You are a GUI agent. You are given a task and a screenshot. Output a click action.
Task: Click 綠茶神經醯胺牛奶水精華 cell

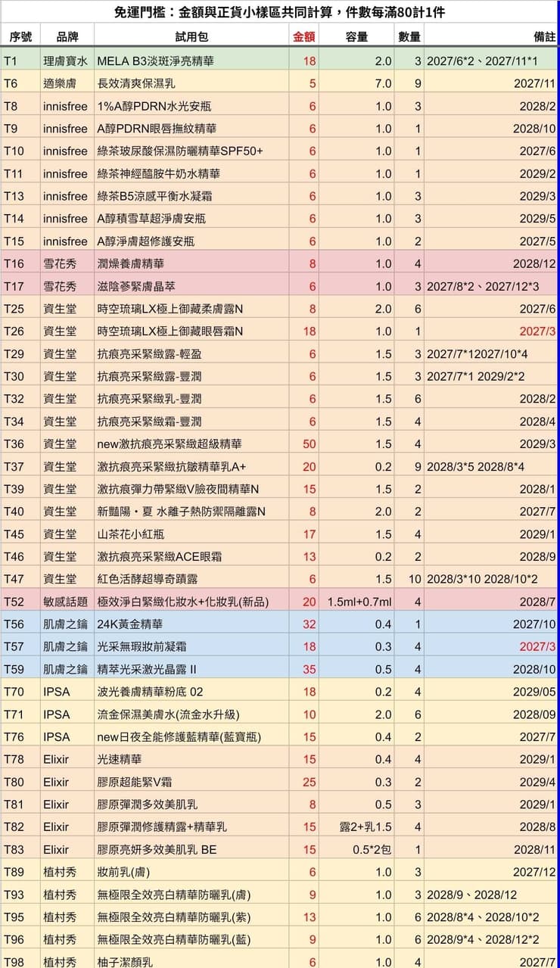tap(191, 173)
